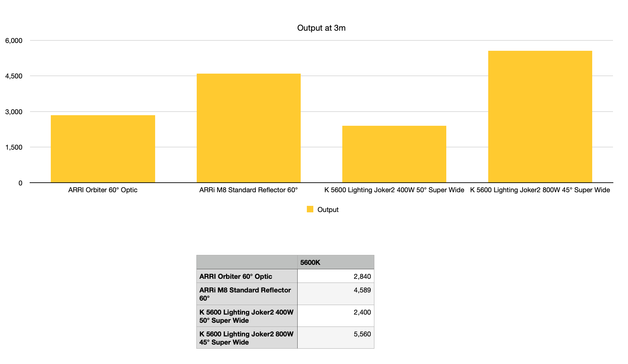Viewport: 628px width, 364px height.
Task: Click the 'Output' legend label
Action: click(328, 210)
